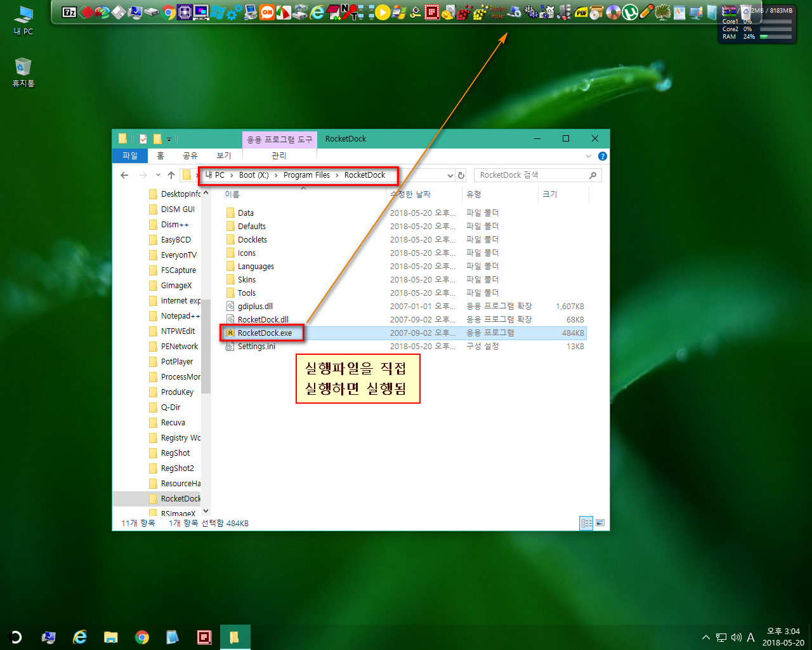The width and height of the screenshot is (812, 650).
Task: Navigate to Program Files breadcrumb
Action: point(306,175)
